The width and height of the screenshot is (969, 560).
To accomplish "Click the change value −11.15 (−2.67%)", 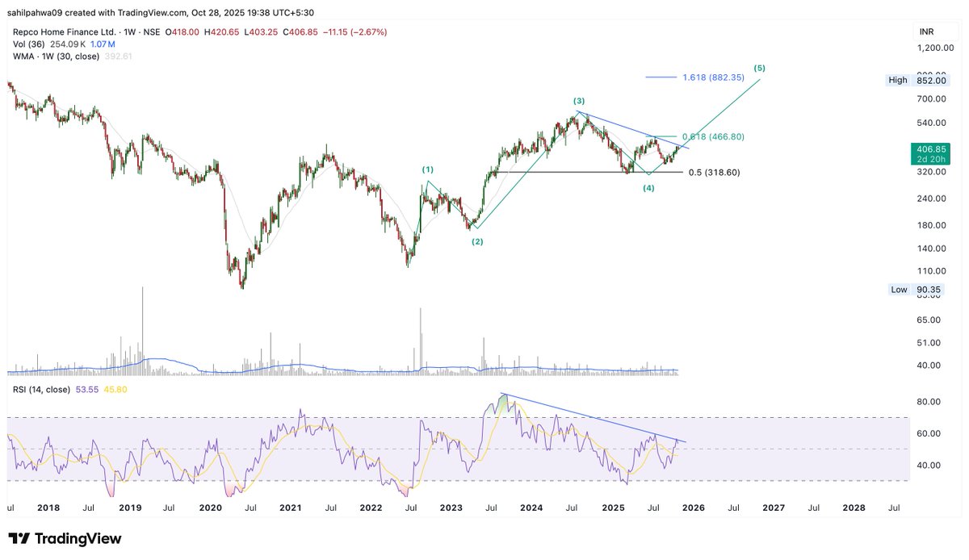I will pyautogui.click(x=356, y=32).
